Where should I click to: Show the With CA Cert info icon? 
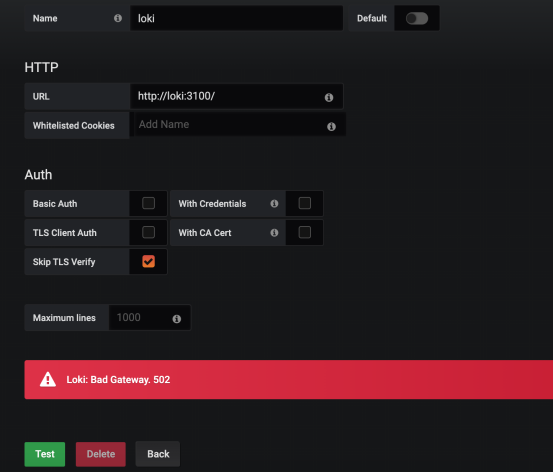pos(274,233)
